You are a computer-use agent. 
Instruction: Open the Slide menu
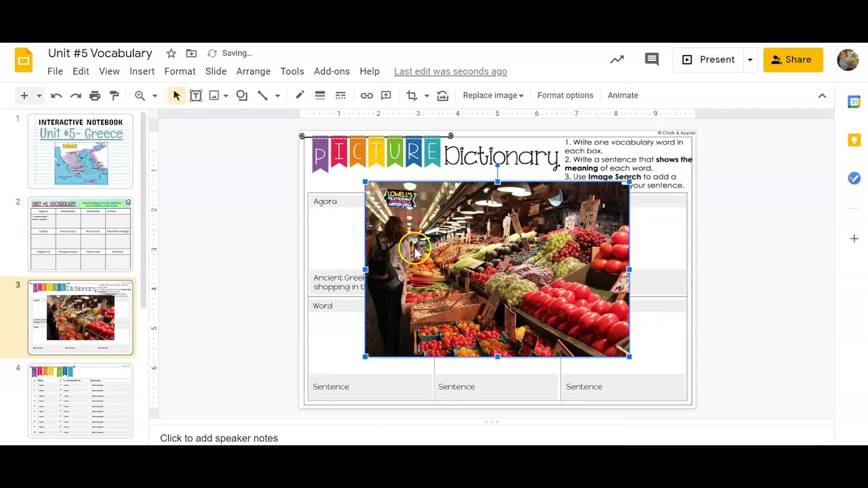216,71
